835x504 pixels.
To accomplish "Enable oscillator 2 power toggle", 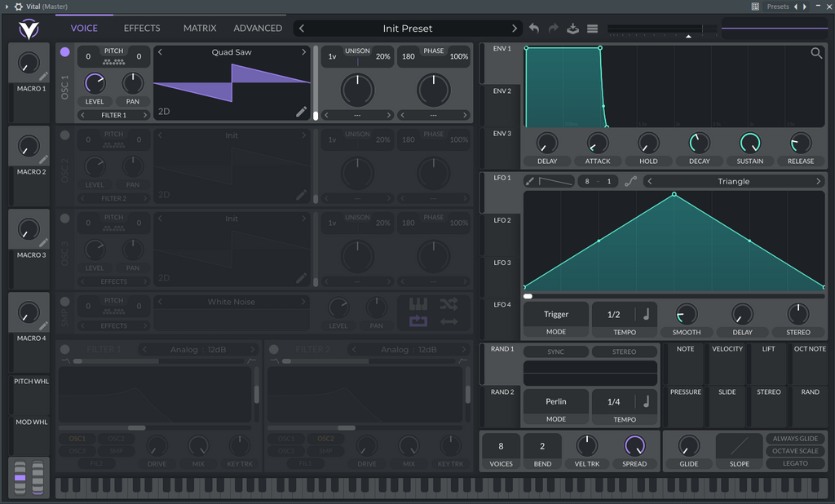I will point(65,135).
